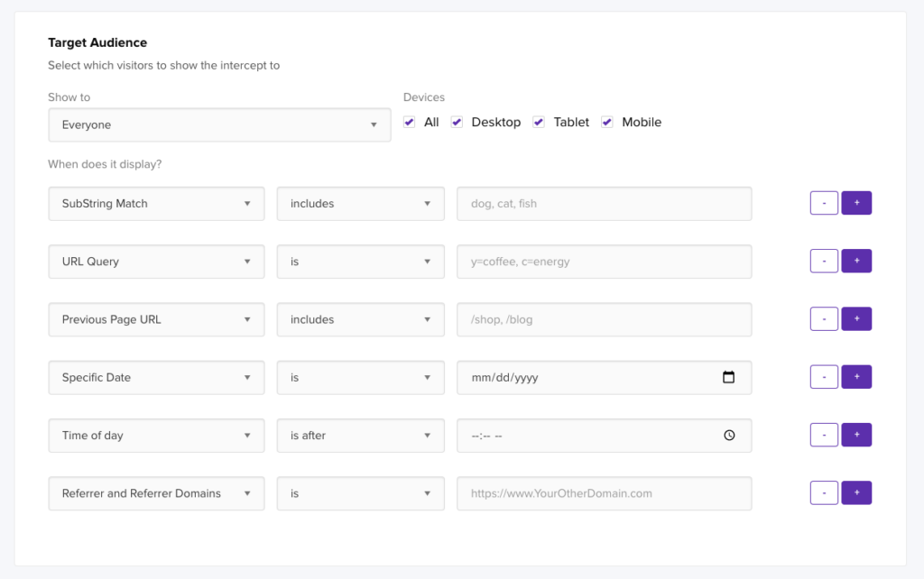
Task: Open the Referrer and Referrer Domains dropdown
Action: 156,493
